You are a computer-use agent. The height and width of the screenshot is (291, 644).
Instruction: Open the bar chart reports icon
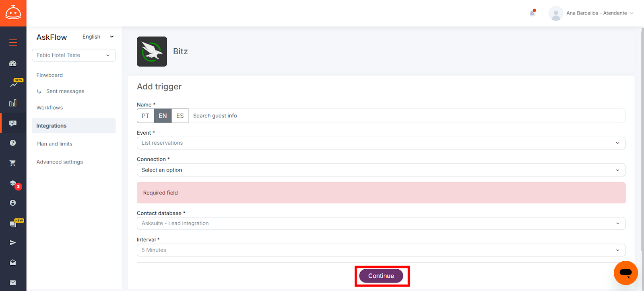pyautogui.click(x=13, y=103)
